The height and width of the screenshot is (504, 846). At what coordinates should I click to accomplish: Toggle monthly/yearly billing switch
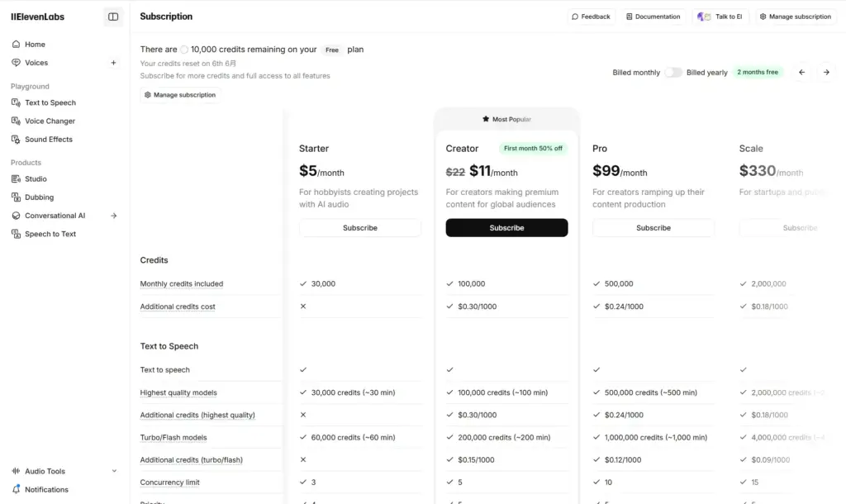(673, 73)
